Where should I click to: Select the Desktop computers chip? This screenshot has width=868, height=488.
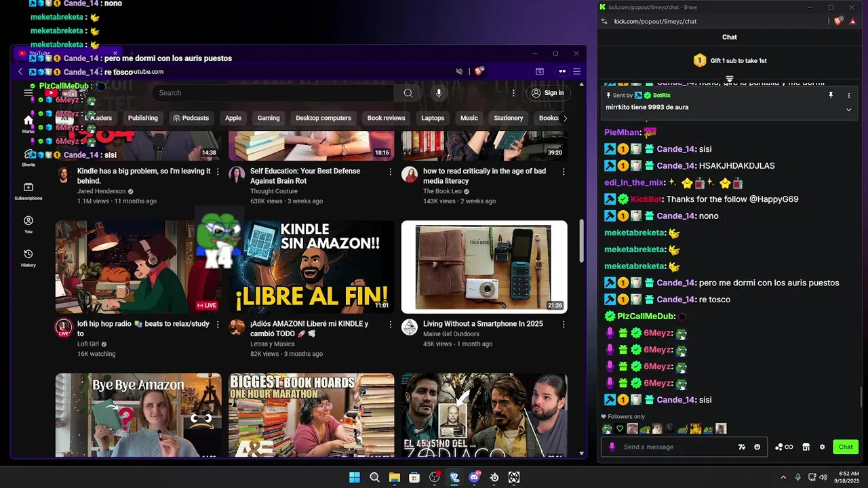[x=323, y=118]
